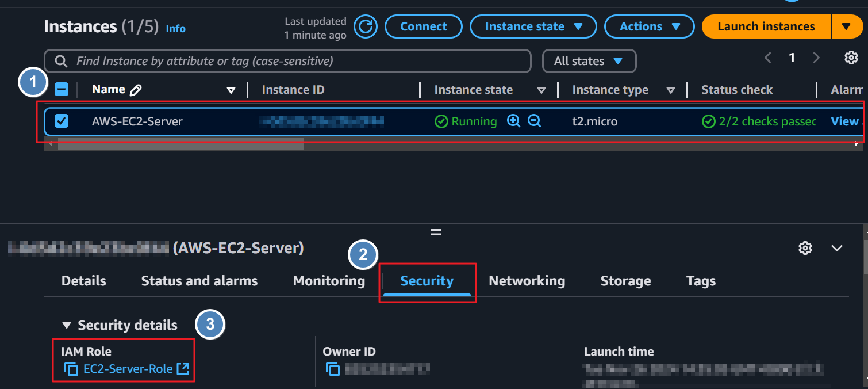Select the Security tab
This screenshot has height=389, width=868.
(x=427, y=281)
